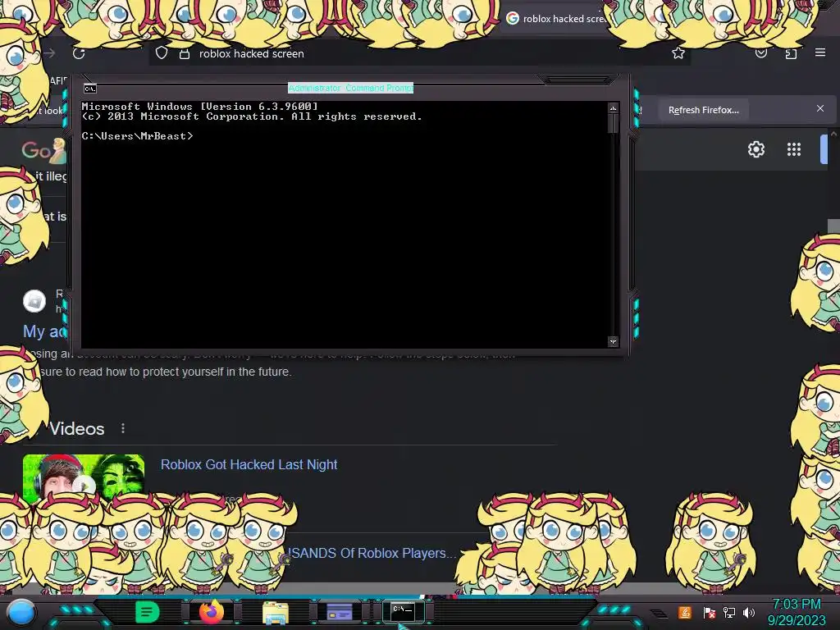Click the Google Doodle logo
This screenshot has width=840, height=630.
[x=44, y=151]
